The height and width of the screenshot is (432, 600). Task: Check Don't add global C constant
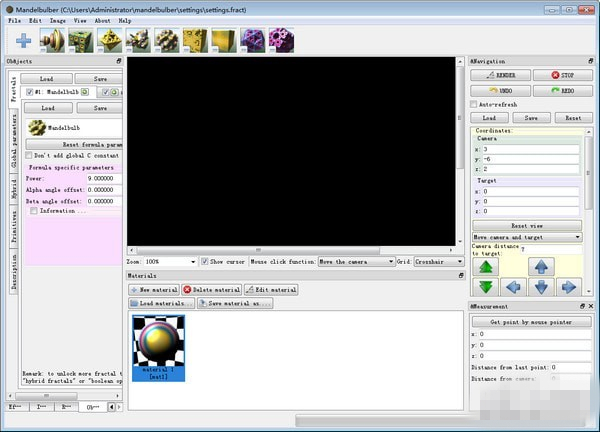pyautogui.click(x=30, y=156)
